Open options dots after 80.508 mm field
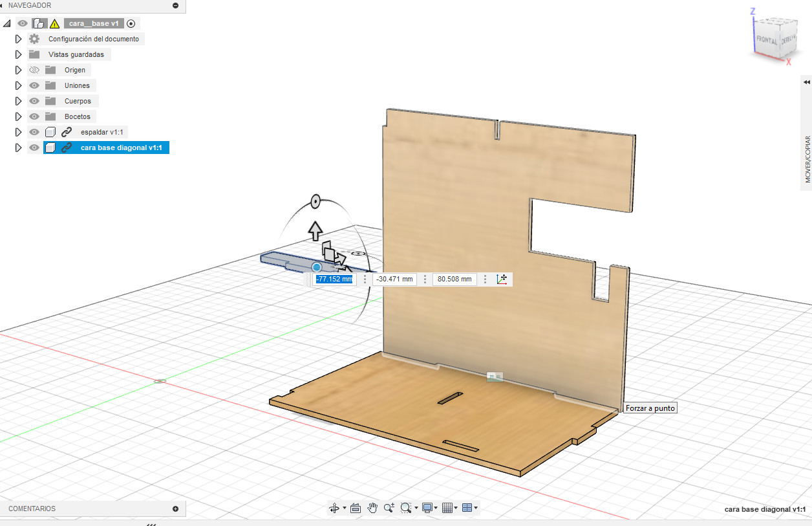812x526 pixels. click(x=485, y=279)
